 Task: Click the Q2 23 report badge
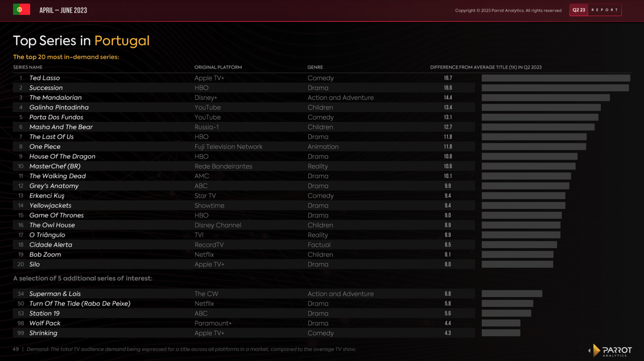pos(595,10)
